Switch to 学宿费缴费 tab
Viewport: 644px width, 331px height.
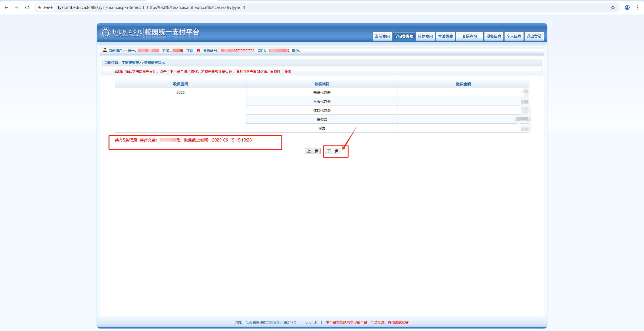point(404,36)
